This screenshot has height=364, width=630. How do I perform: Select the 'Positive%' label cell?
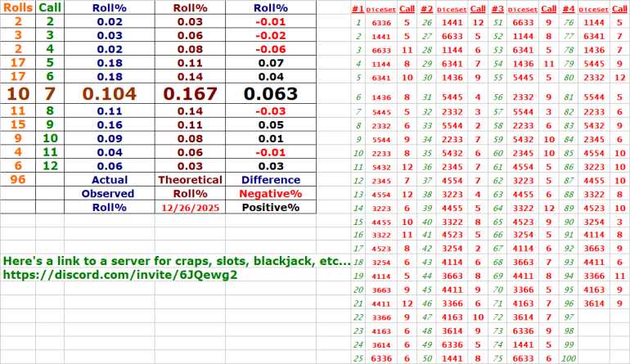click(x=271, y=208)
